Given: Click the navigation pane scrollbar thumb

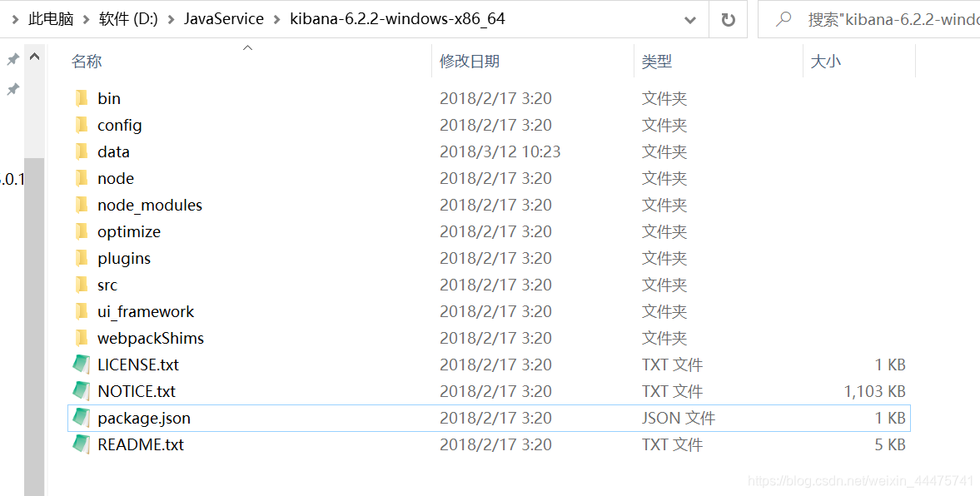Looking at the screenshot, I should click(34, 327).
